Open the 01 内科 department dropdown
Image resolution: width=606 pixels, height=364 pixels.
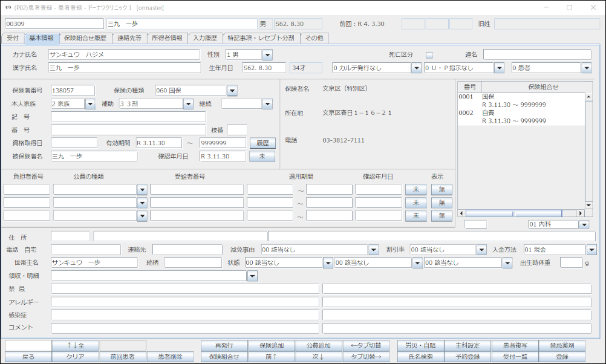[x=584, y=224]
